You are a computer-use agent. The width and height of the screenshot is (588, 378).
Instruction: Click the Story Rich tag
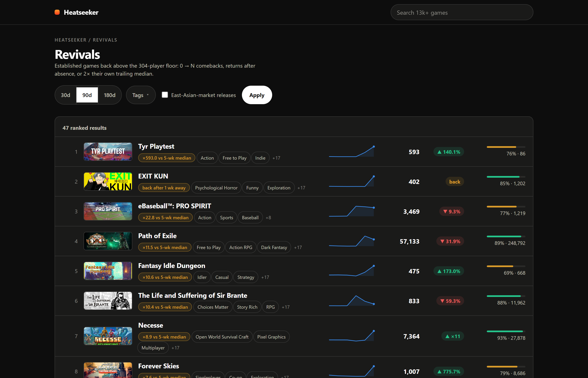247,307
